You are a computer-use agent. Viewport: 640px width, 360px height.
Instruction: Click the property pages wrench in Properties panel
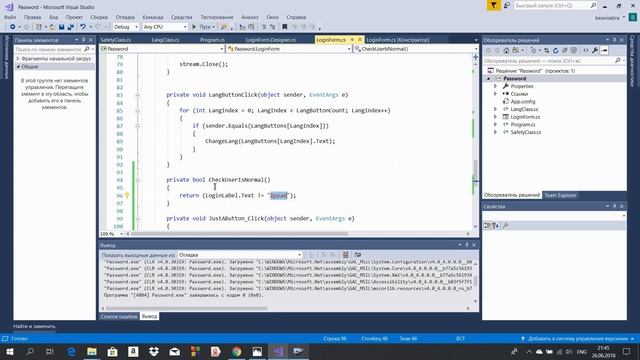coord(506,225)
